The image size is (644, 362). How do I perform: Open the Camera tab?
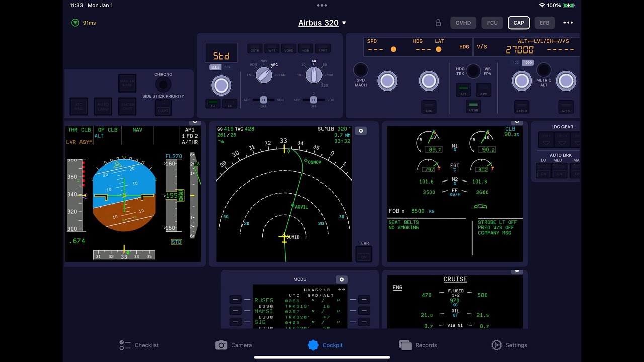pyautogui.click(x=233, y=345)
